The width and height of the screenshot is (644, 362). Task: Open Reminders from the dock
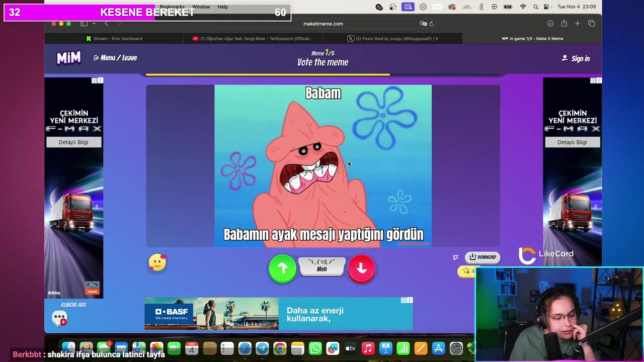[x=227, y=348]
